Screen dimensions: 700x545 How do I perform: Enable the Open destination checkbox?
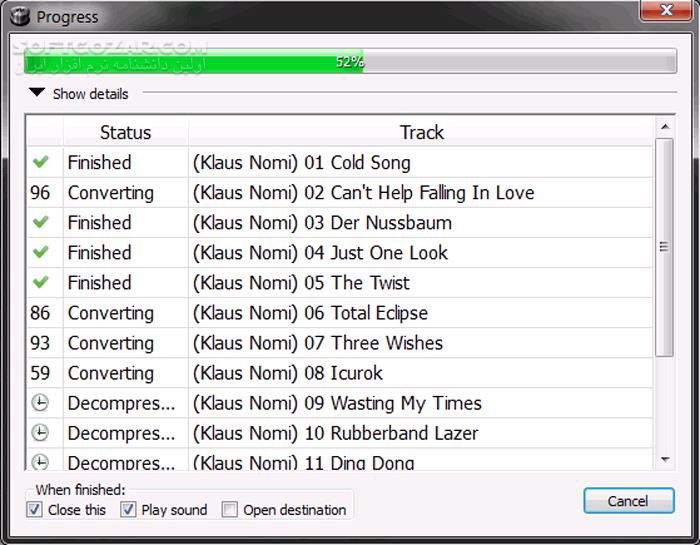tap(230, 510)
